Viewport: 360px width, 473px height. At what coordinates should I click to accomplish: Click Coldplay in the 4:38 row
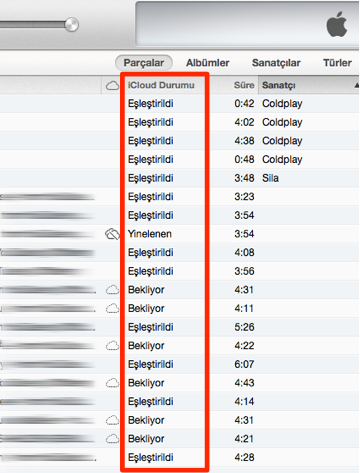point(282,141)
